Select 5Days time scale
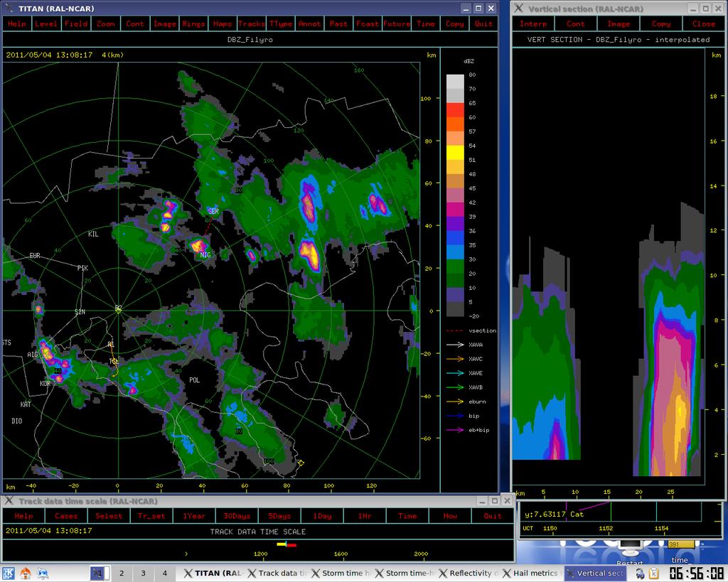Viewport: 728px width, 582px height. point(279,516)
